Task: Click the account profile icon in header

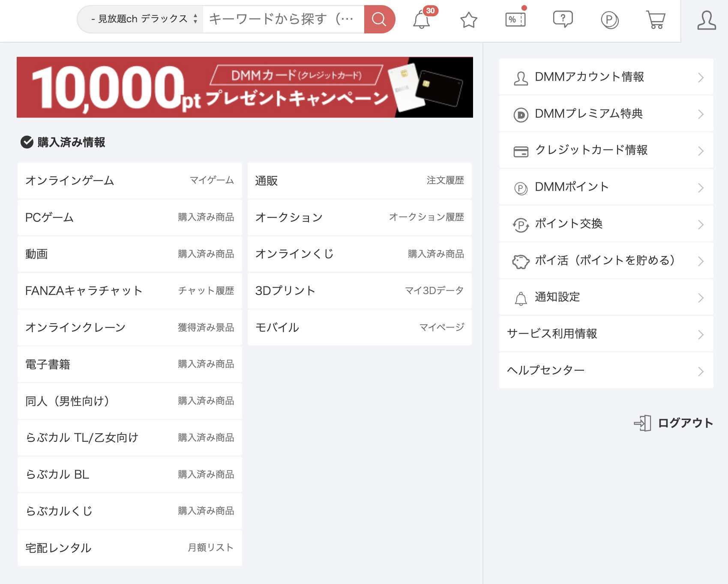Action: click(x=706, y=20)
